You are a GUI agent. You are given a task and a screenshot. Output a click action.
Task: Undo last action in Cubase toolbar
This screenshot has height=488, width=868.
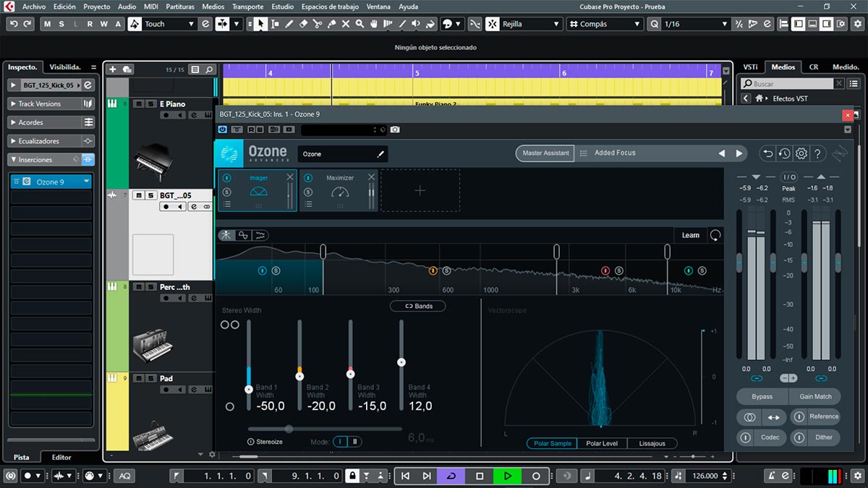coord(14,24)
